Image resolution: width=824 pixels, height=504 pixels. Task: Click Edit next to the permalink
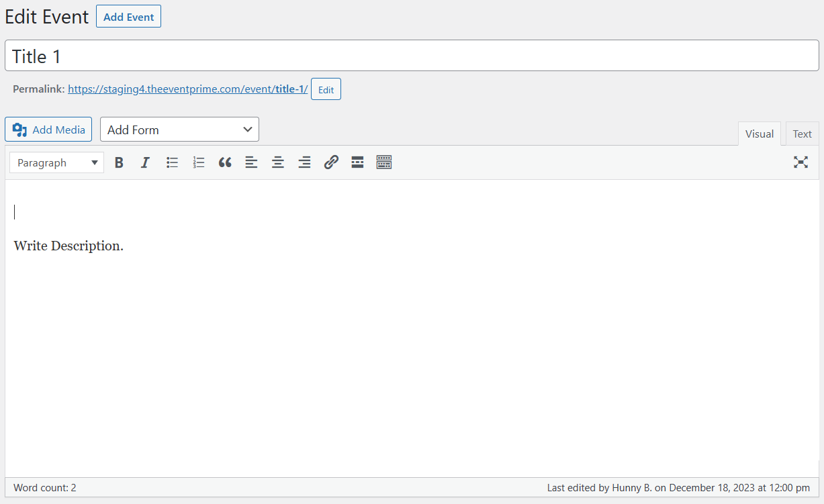[326, 89]
